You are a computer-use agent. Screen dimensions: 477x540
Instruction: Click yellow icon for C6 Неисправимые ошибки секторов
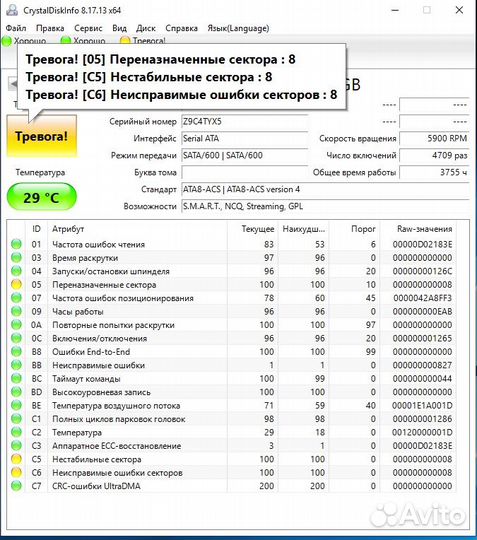pos(16,472)
